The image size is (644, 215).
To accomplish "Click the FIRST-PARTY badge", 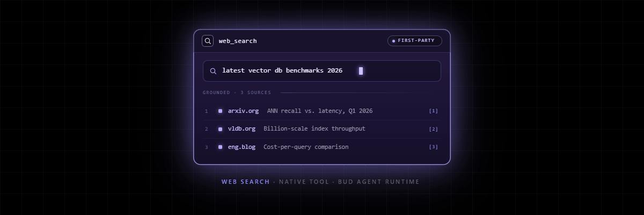I will (415, 41).
